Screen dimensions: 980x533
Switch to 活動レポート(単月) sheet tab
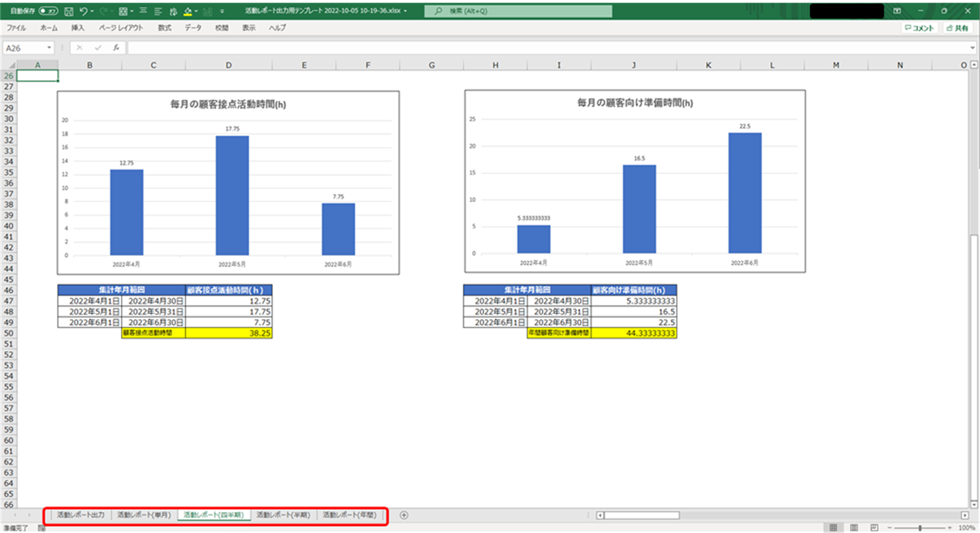144,515
